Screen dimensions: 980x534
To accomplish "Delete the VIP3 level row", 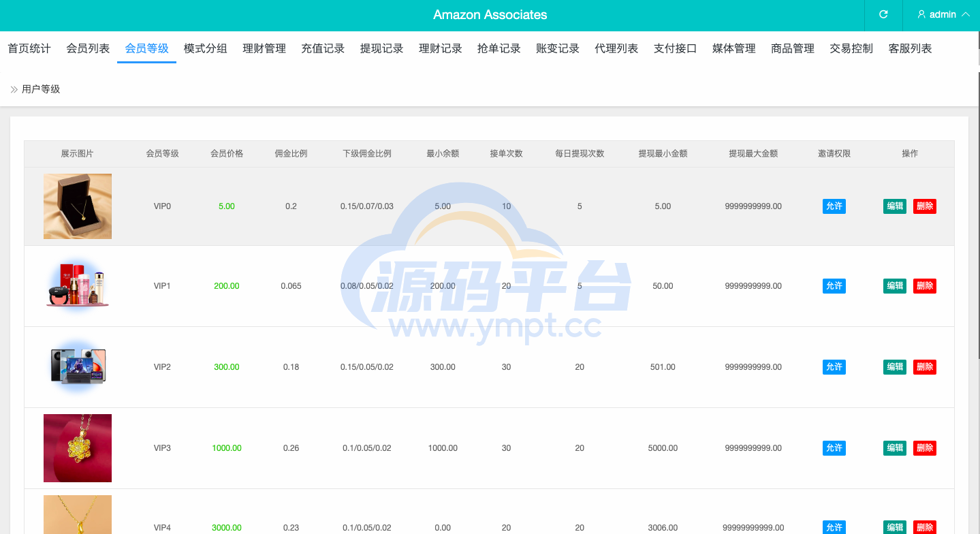I will pos(925,448).
